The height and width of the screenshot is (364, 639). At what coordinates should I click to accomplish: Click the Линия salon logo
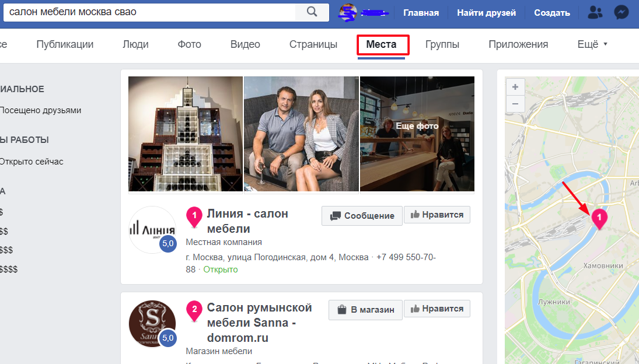click(x=152, y=230)
